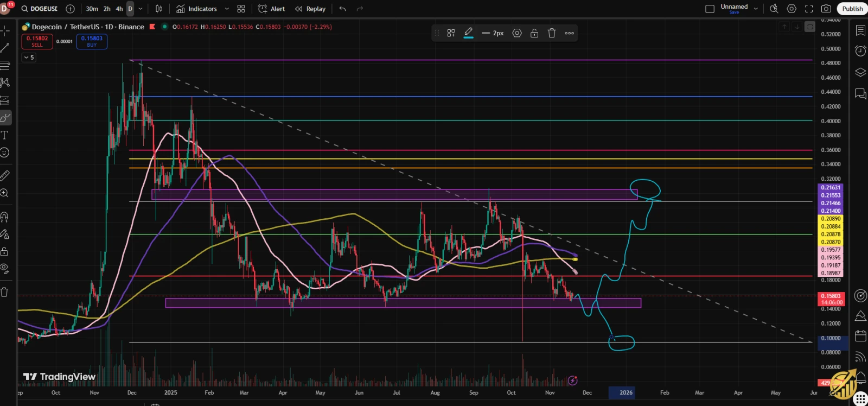Screen dimensions: 868x406
Task: Click the 0.15802 SELL button
Action: point(37,41)
